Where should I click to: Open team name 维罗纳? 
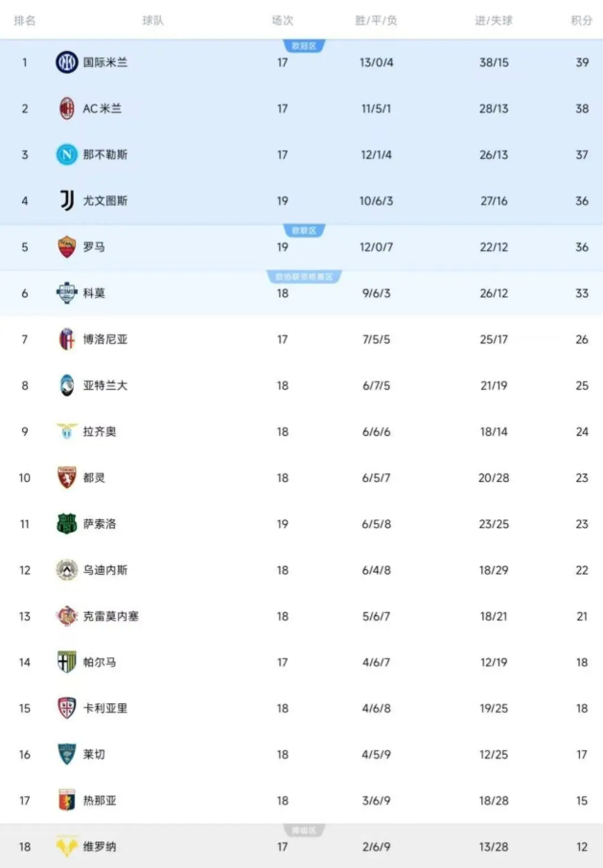(100, 847)
